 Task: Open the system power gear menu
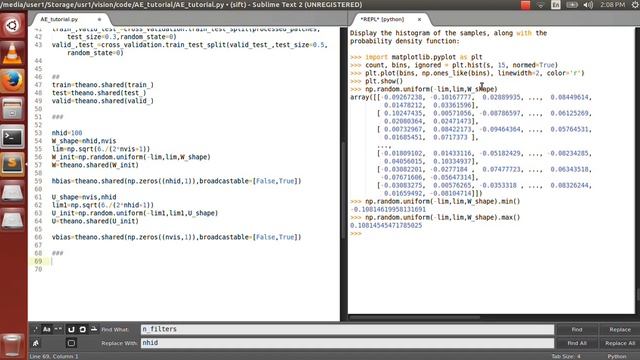click(x=635, y=5)
